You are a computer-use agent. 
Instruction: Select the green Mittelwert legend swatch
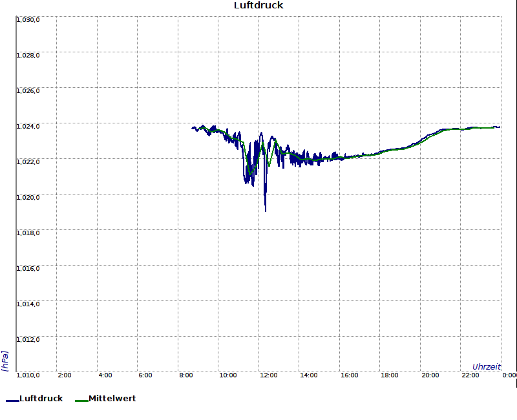pos(82,401)
